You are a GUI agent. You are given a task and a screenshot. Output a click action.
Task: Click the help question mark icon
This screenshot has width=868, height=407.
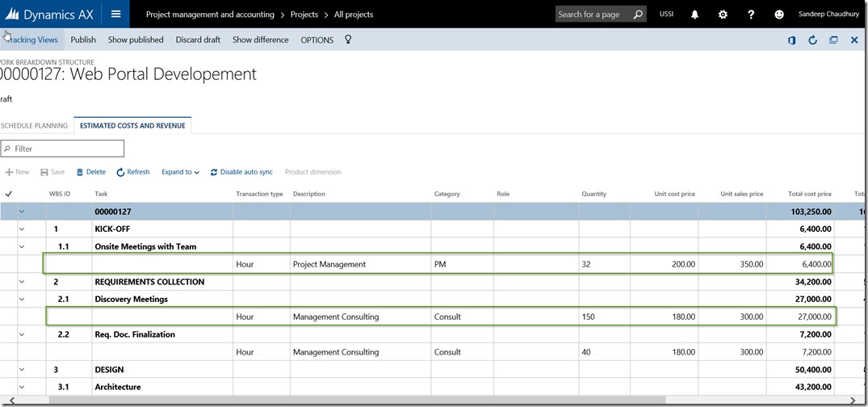point(751,15)
